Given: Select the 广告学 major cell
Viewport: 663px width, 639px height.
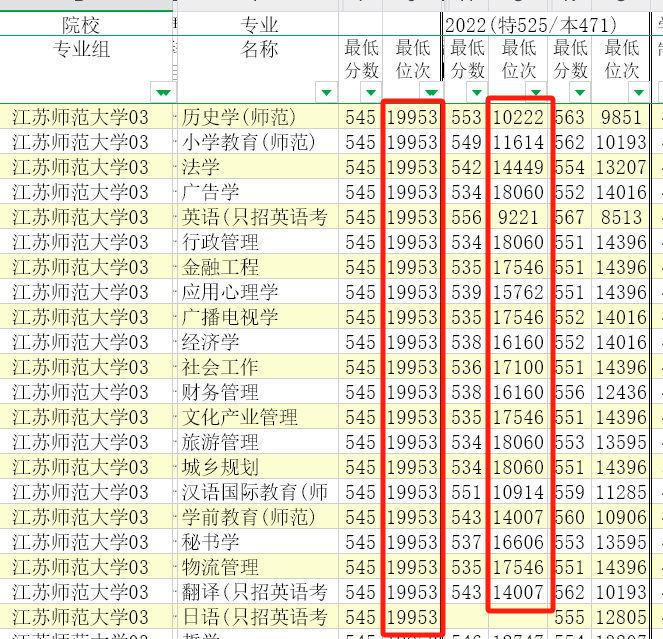Looking at the screenshot, I should pos(258,192).
